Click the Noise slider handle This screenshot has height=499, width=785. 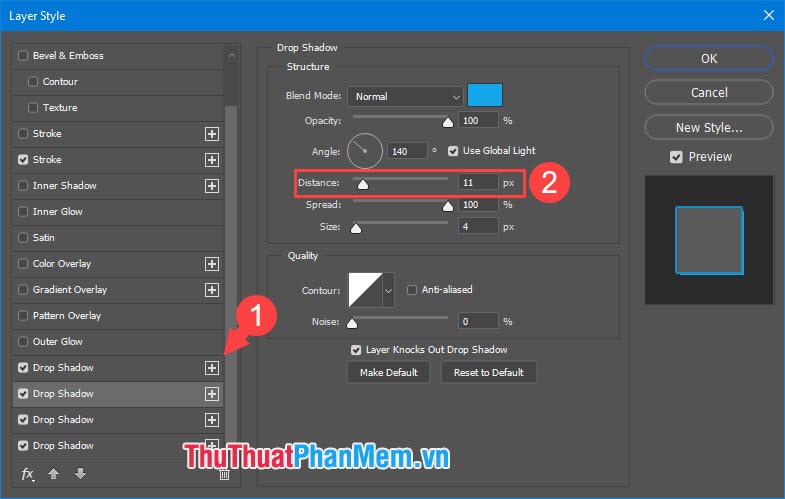[352, 323]
